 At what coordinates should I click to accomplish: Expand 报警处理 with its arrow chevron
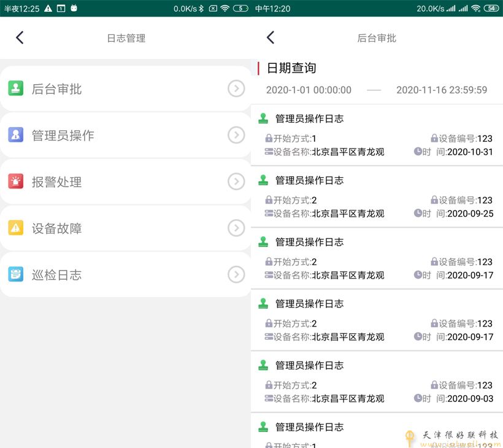pyautogui.click(x=236, y=182)
